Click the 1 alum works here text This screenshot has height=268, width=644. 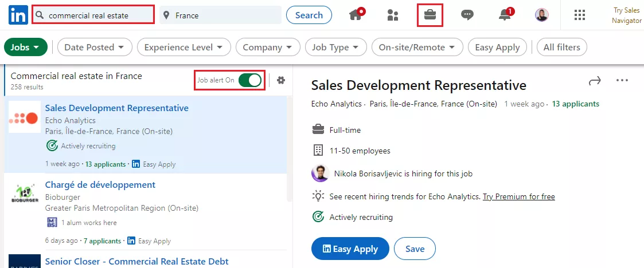click(x=89, y=223)
